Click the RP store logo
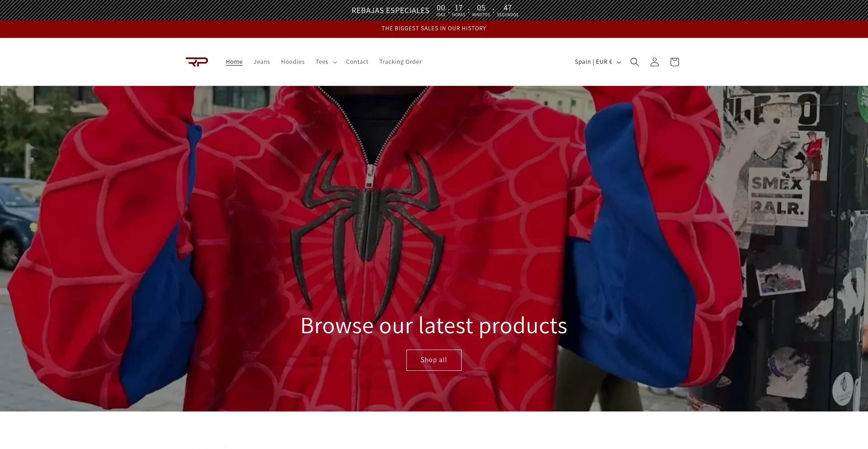 (x=197, y=62)
